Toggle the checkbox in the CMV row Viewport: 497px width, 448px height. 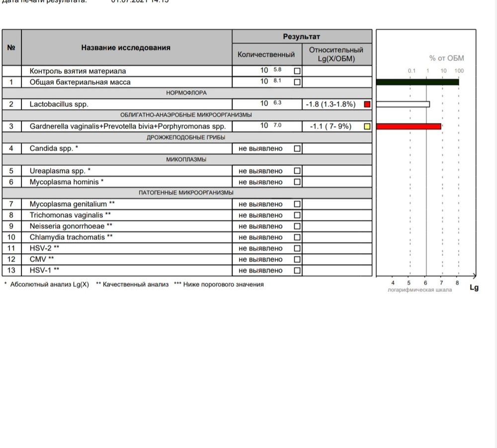(x=297, y=259)
